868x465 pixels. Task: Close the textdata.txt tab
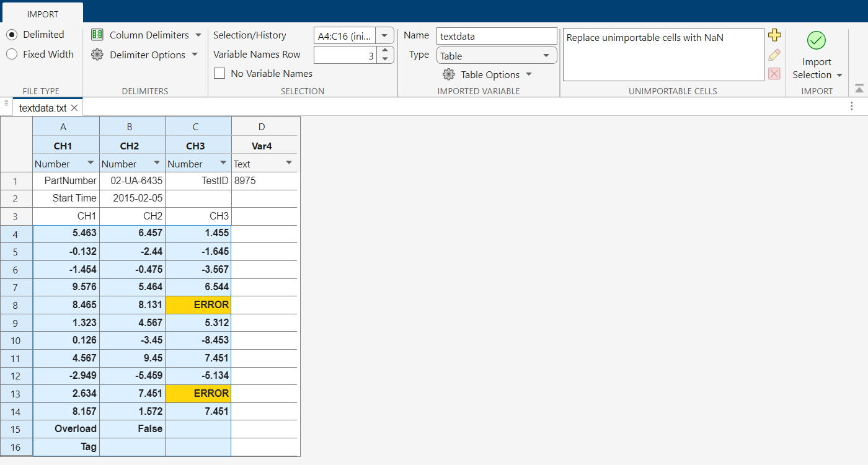point(74,108)
